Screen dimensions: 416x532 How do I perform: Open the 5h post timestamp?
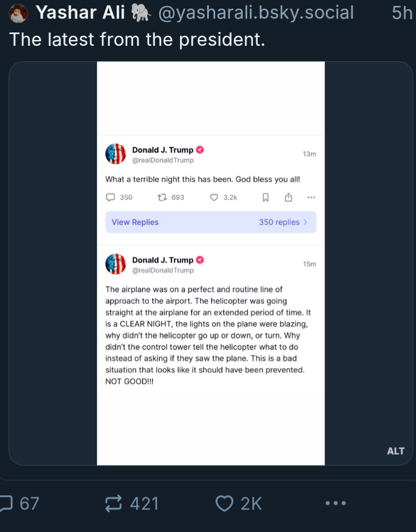[402, 13]
